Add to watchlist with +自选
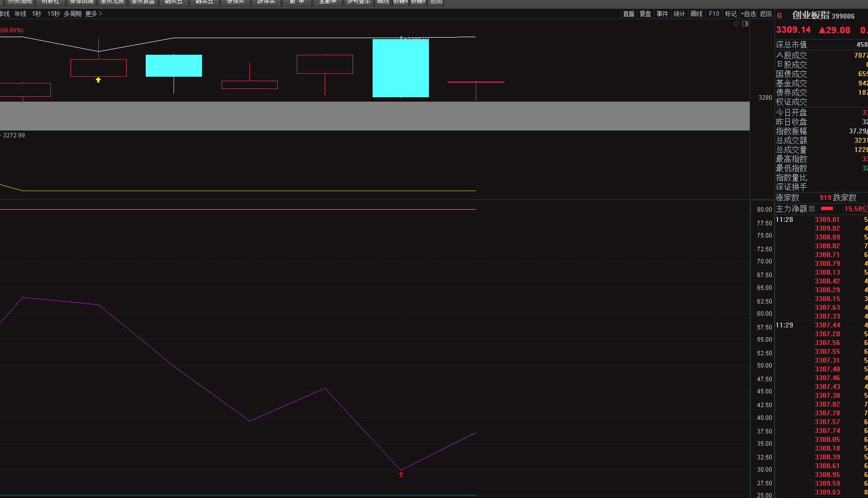The width and height of the screenshot is (868, 498). tap(748, 14)
